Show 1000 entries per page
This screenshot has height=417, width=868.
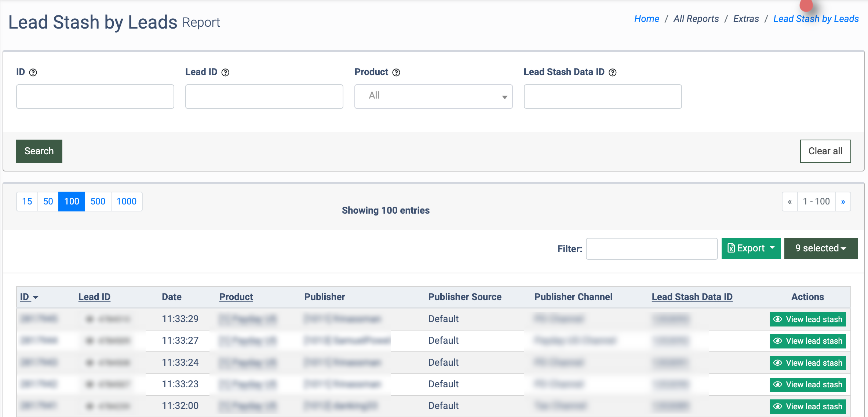click(x=126, y=202)
